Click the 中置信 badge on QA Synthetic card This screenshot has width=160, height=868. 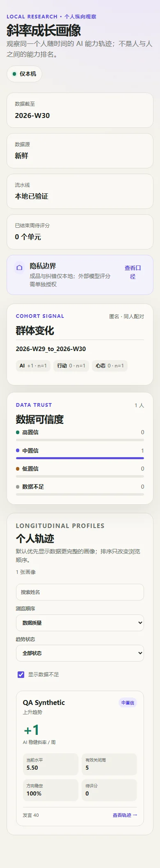[x=128, y=703]
